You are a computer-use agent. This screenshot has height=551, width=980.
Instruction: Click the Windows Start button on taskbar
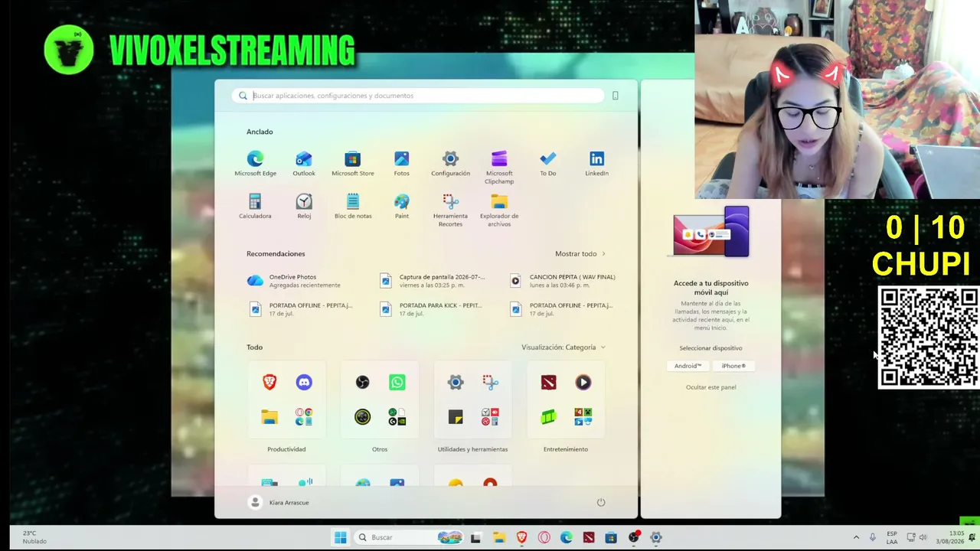point(340,537)
